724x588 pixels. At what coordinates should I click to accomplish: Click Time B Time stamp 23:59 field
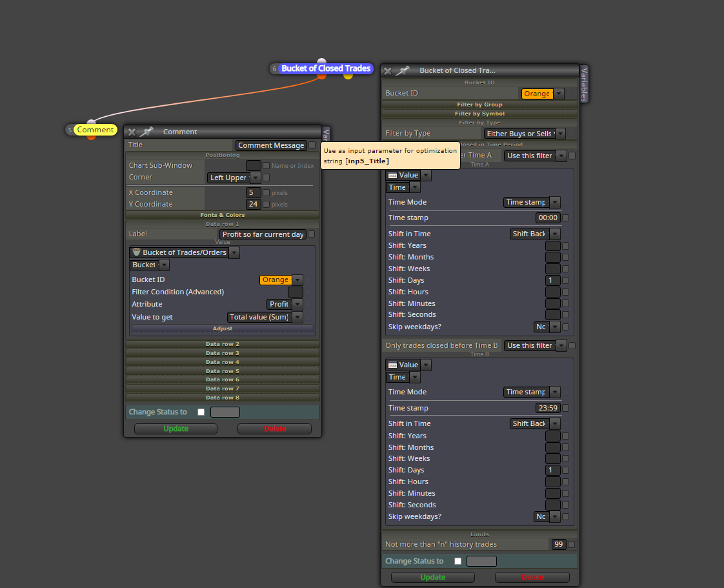coord(548,408)
